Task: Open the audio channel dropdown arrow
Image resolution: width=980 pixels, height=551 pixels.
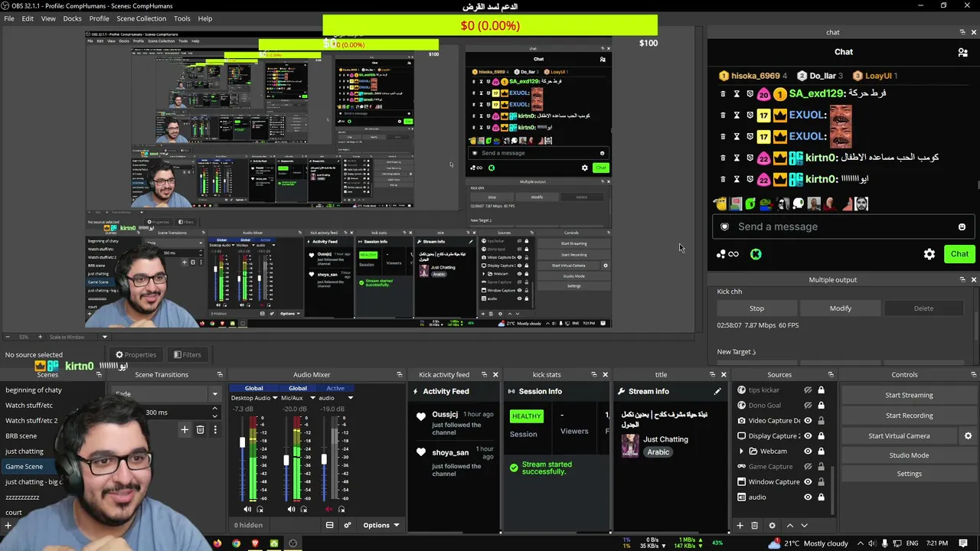Action: pos(350,398)
